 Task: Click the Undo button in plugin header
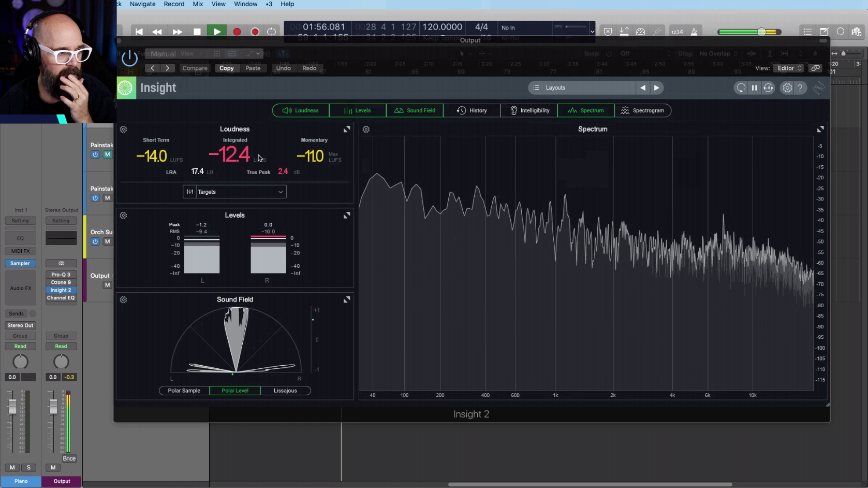(283, 68)
